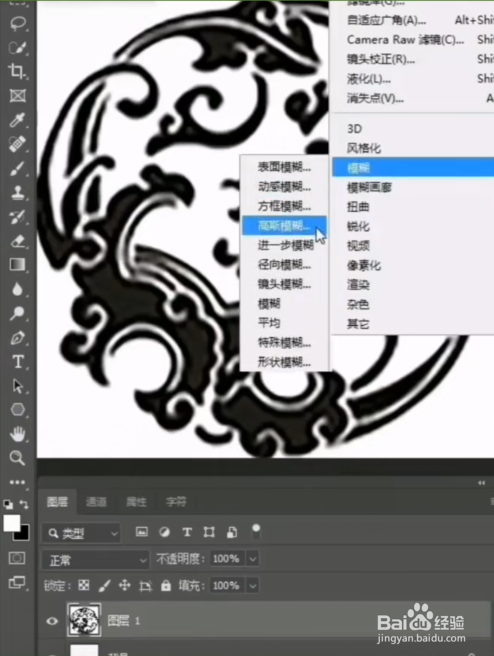Select the History Brush tool
The width and height of the screenshot is (494, 656).
[18, 217]
